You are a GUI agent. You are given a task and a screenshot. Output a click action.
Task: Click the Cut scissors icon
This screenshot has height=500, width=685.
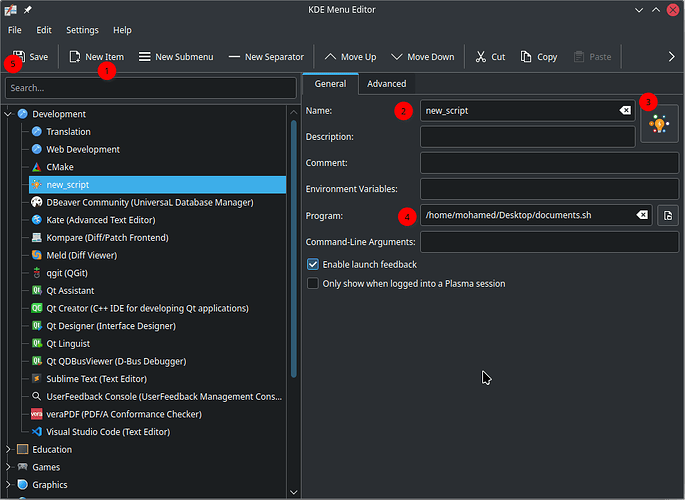[x=481, y=57]
